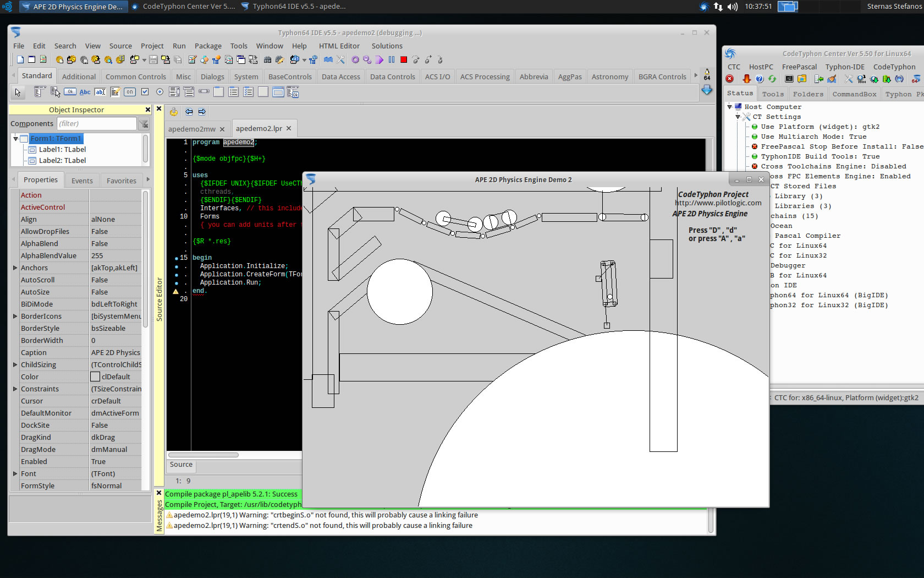Collapse the Form1: TForm1 tree node
Screen dimensions: 924x578
click(15, 139)
